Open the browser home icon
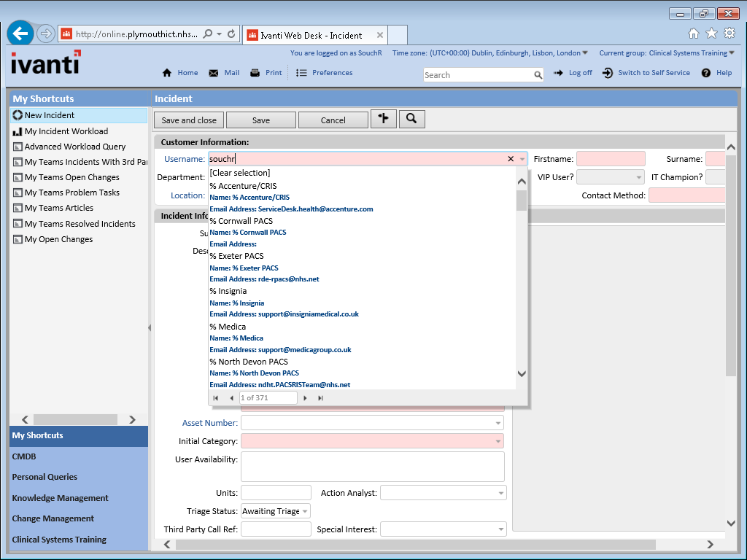Viewport: 747px width, 560px height. point(694,34)
